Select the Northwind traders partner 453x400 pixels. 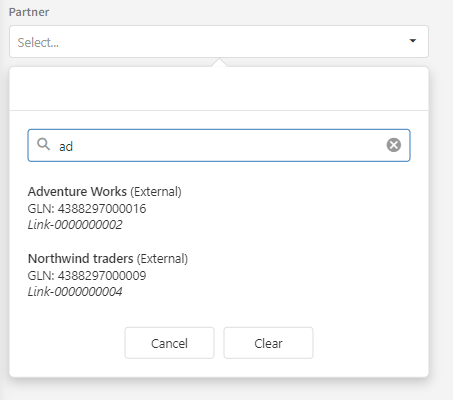coord(108,275)
